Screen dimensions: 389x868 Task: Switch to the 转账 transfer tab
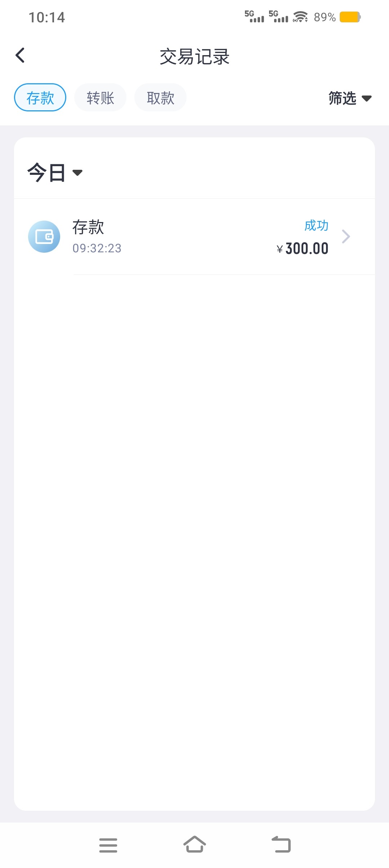pyautogui.click(x=100, y=98)
